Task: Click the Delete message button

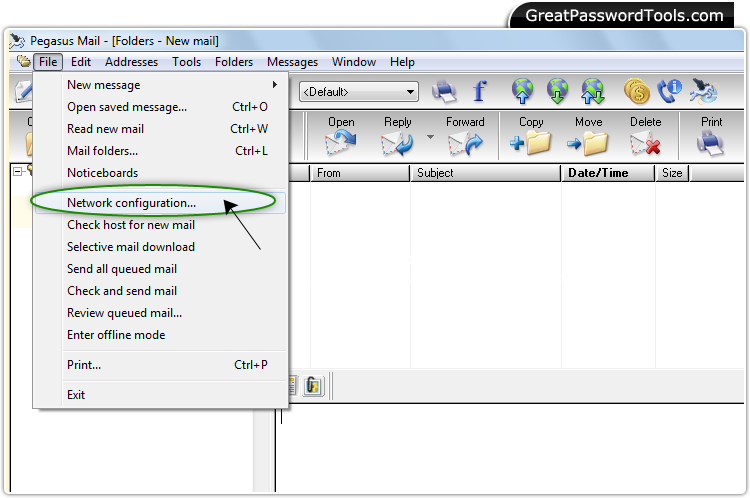Action: click(x=646, y=137)
